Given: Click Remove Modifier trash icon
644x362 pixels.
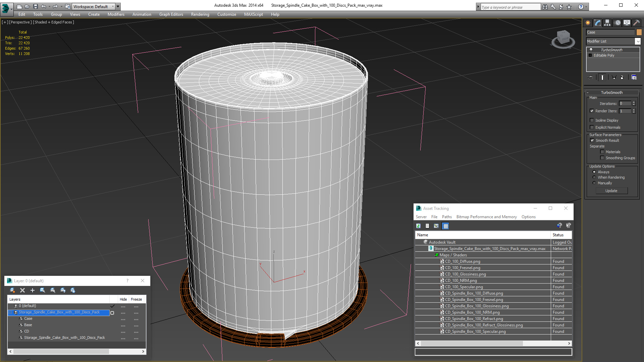Looking at the screenshot, I should (x=622, y=77).
